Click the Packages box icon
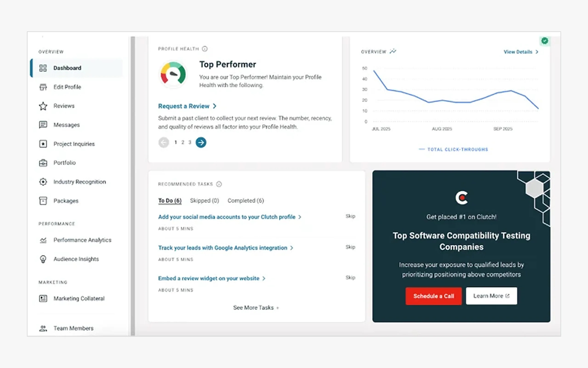 point(43,201)
